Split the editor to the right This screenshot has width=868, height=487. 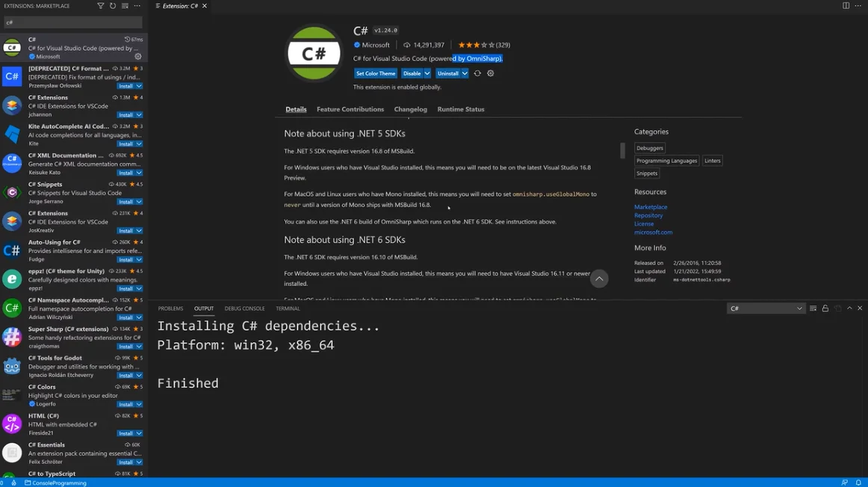click(x=846, y=6)
